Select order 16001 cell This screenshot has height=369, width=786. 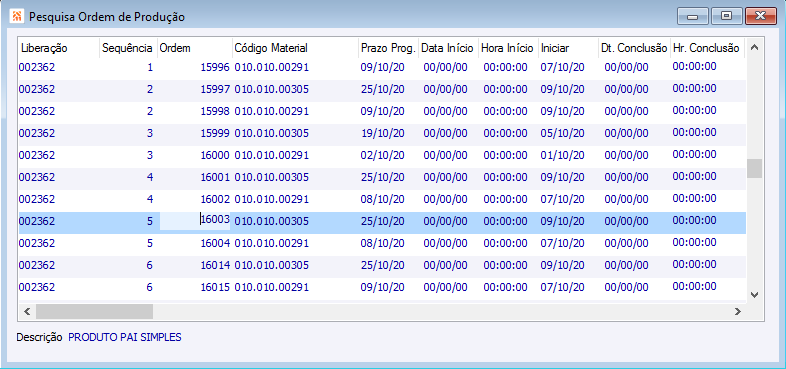coord(194,177)
